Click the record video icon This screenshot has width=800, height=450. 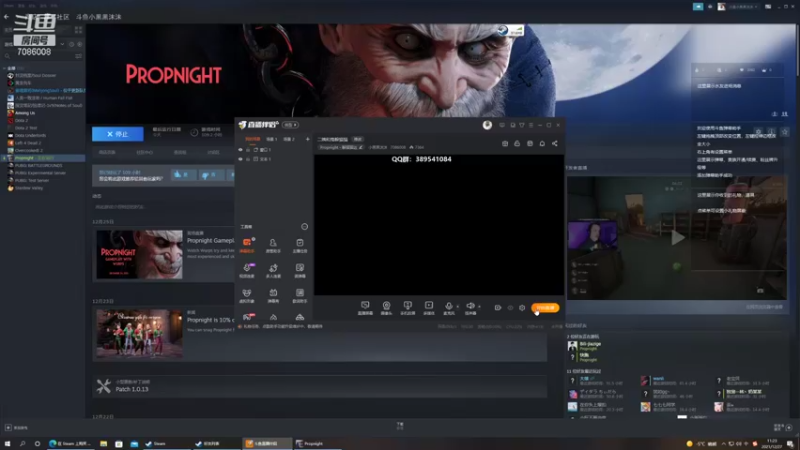pos(497,308)
